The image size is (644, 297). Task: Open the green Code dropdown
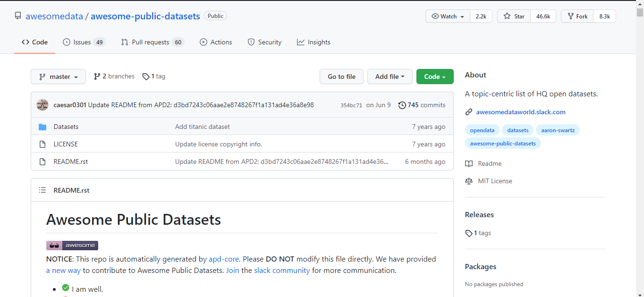coord(435,76)
